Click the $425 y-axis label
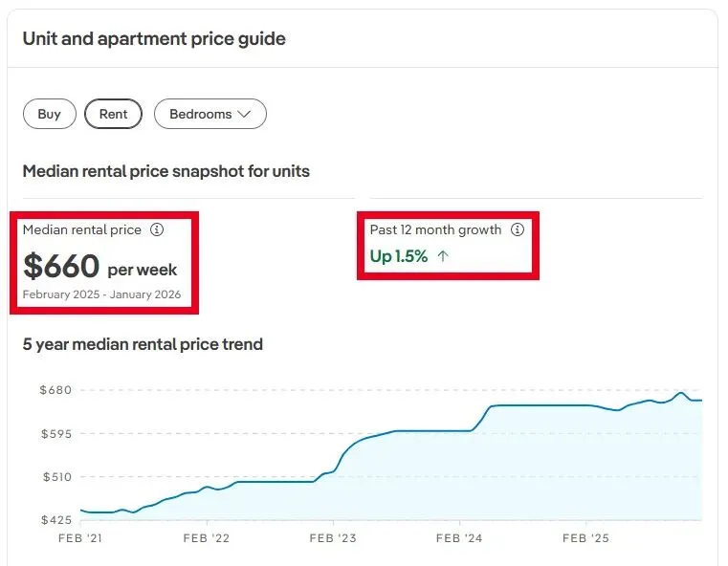Image resolution: width=728 pixels, height=566 pixels. click(x=55, y=520)
